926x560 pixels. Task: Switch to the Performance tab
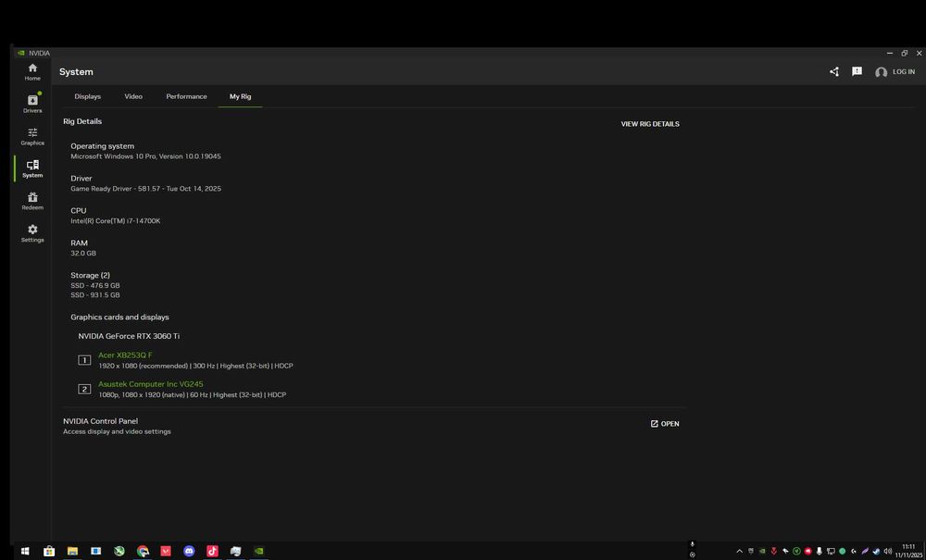click(187, 96)
